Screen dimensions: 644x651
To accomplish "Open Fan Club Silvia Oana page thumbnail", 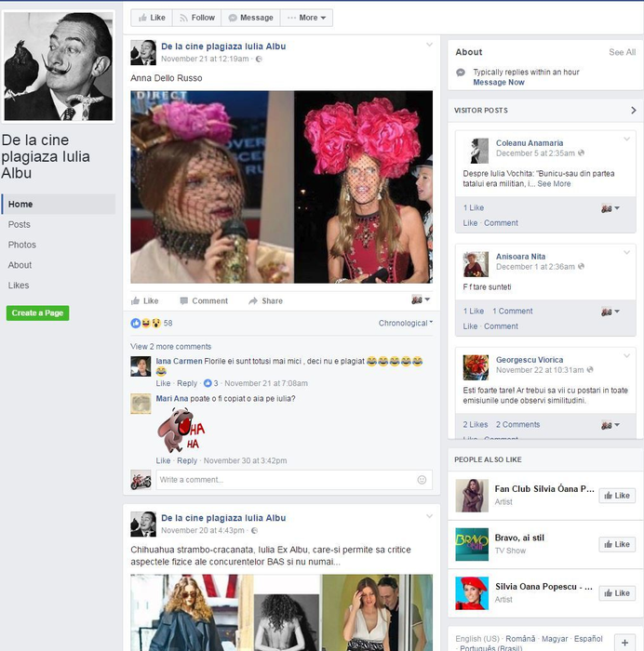I will coord(472,496).
